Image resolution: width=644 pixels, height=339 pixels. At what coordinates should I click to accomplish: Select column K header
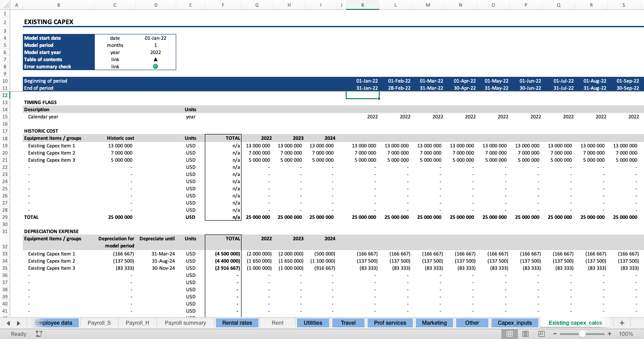click(363, 5)
